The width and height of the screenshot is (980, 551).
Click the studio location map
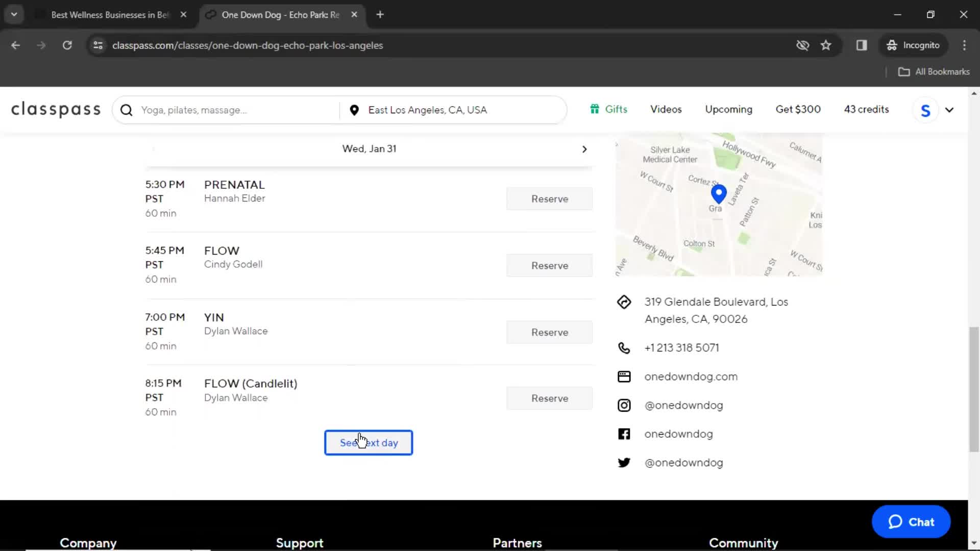(719, 205)
